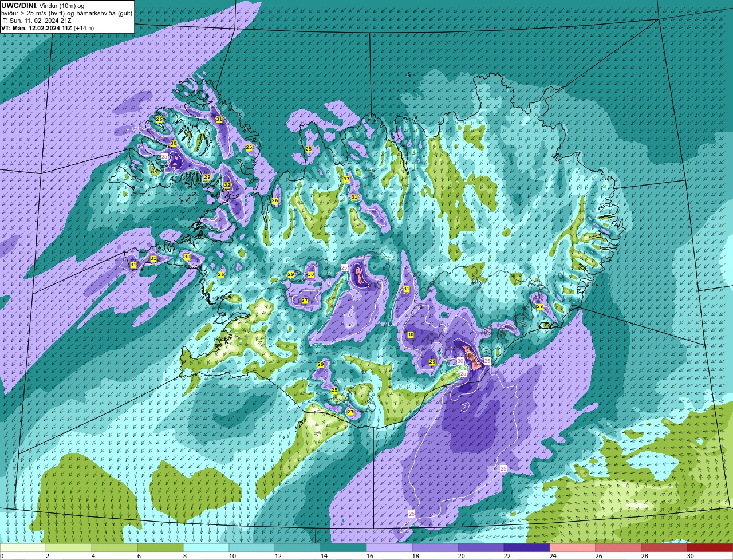Select the 2–4 m/s light yellow legend swatch
This screenshot has width=733, height=560.
pos(69,547)
